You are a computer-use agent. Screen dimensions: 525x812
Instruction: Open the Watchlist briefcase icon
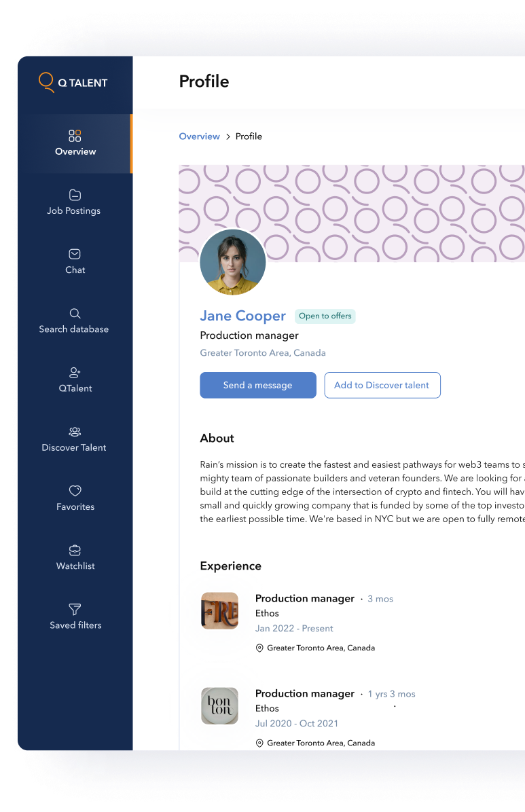point(75,550)
